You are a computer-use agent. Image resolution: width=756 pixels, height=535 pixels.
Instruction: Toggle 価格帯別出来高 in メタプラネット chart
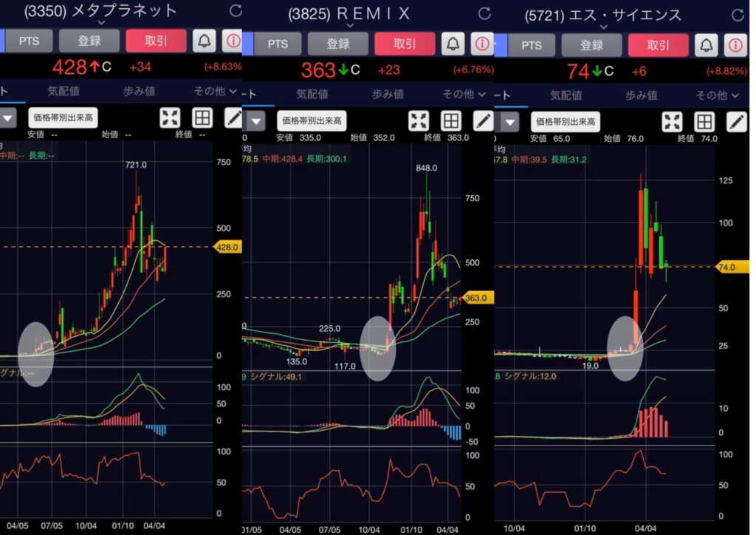[63, 117]
